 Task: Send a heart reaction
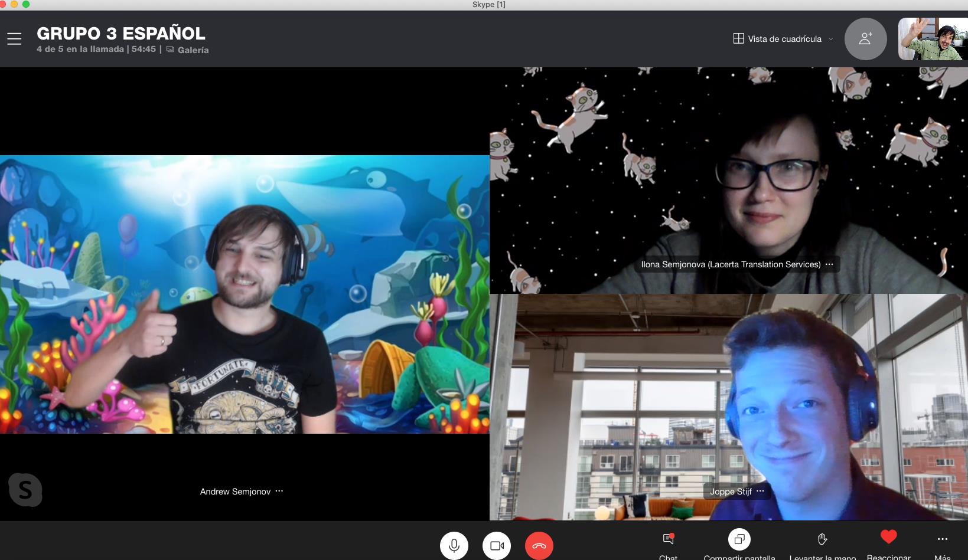pos(888,537)
